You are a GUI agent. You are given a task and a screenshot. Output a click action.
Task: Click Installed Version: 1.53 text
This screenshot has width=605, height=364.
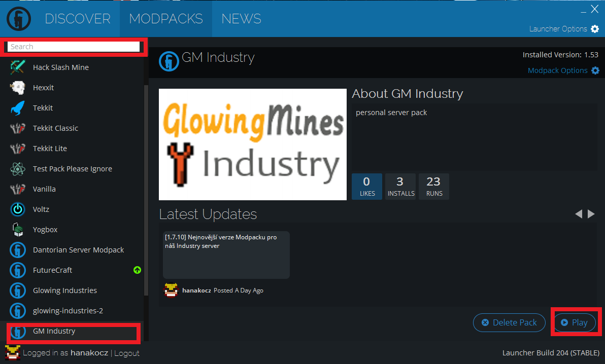click(x=560, y=55)
